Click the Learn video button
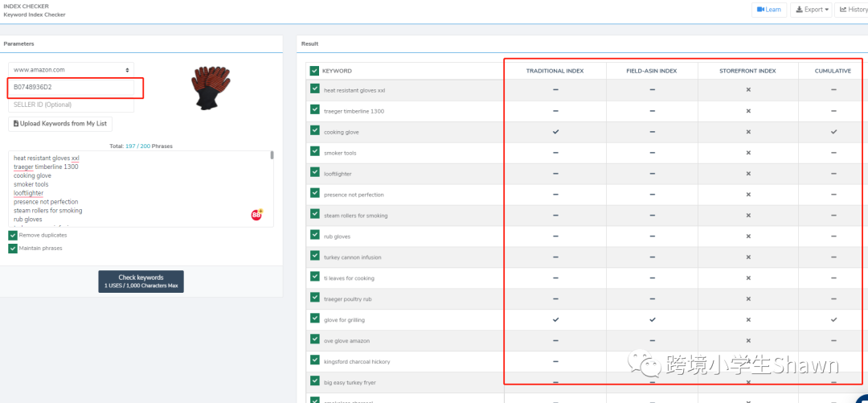 tap(768, 10)
